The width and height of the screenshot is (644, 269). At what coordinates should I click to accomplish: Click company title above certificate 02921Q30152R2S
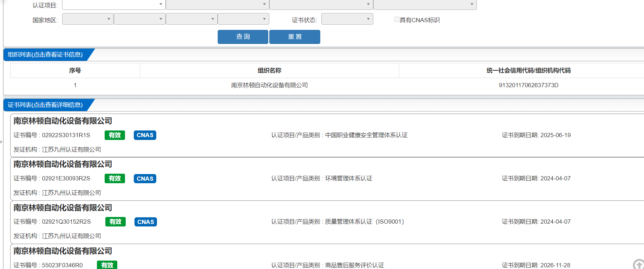tap(63, 208)
